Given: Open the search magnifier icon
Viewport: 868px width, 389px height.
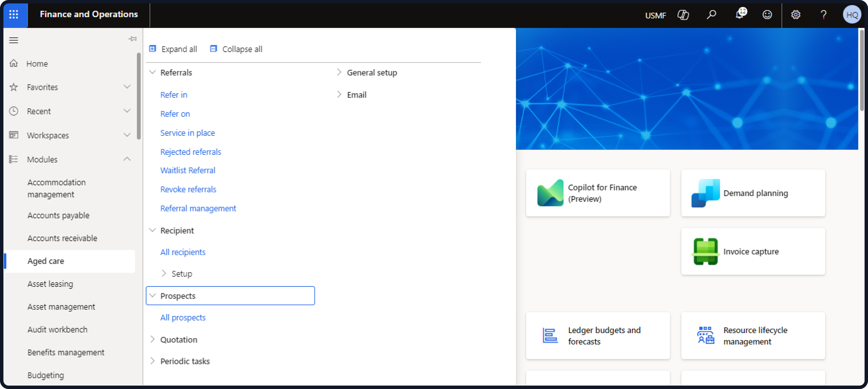Looking at the screenshot, I should pyautogui.click(x=711, y=15).
